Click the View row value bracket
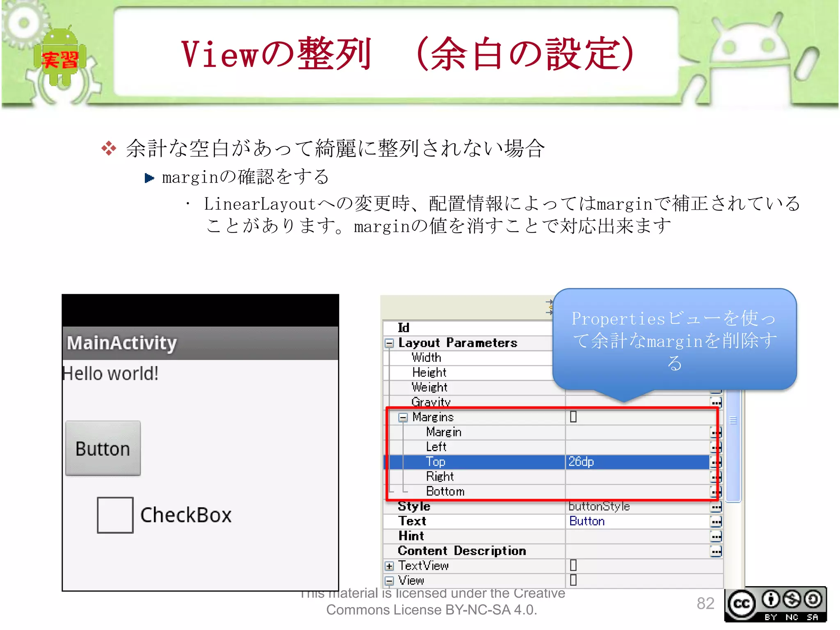This screenshot has width=840, height=630. click(x=573, y=580)
